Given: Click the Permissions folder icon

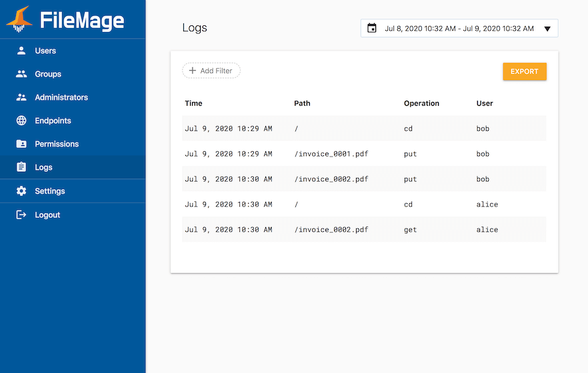Looking at the screenshot, I should (21, 144).
